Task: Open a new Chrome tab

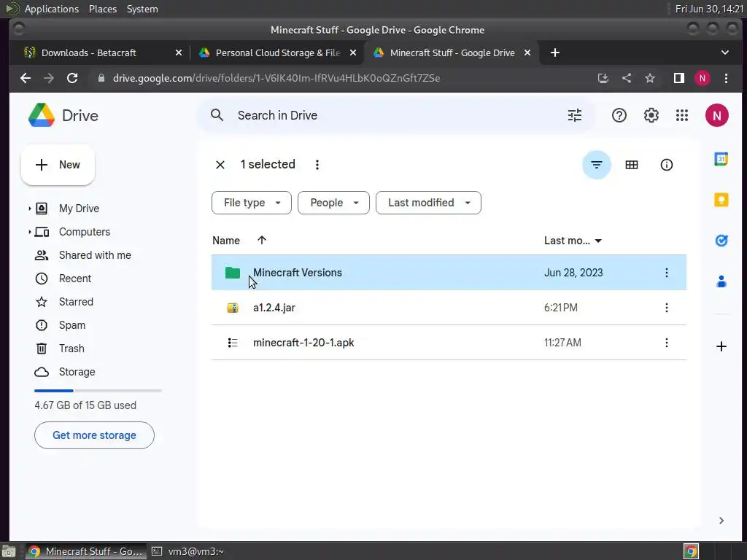Action: click(555, 52)
